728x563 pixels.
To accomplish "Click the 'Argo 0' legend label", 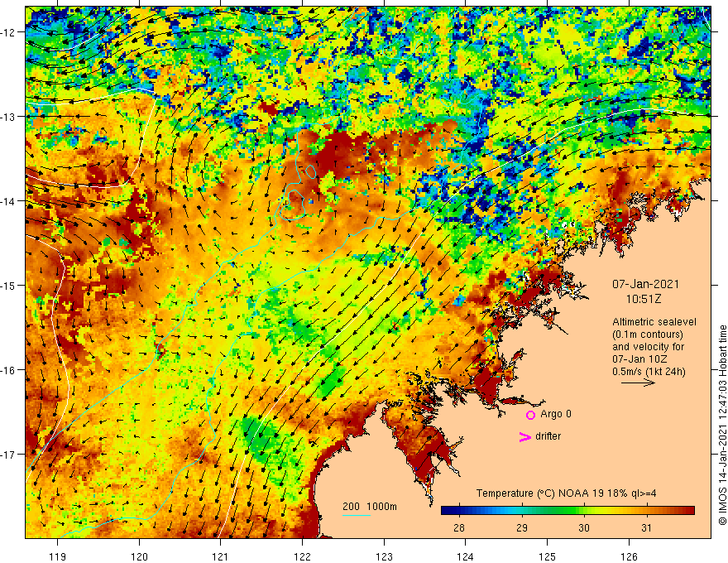I will coord(556,414).
